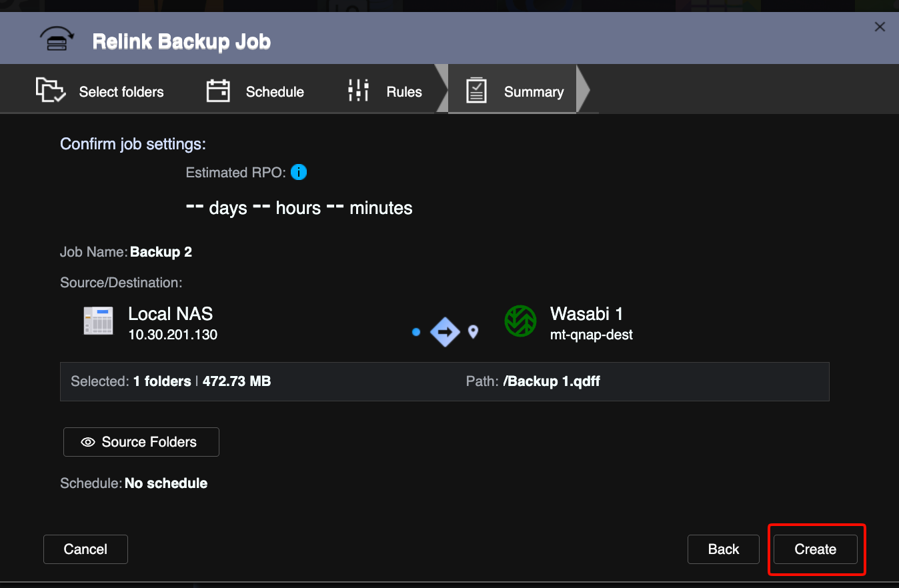
Task: Click the destination location pin icon
Action: (x=473, y=331)
